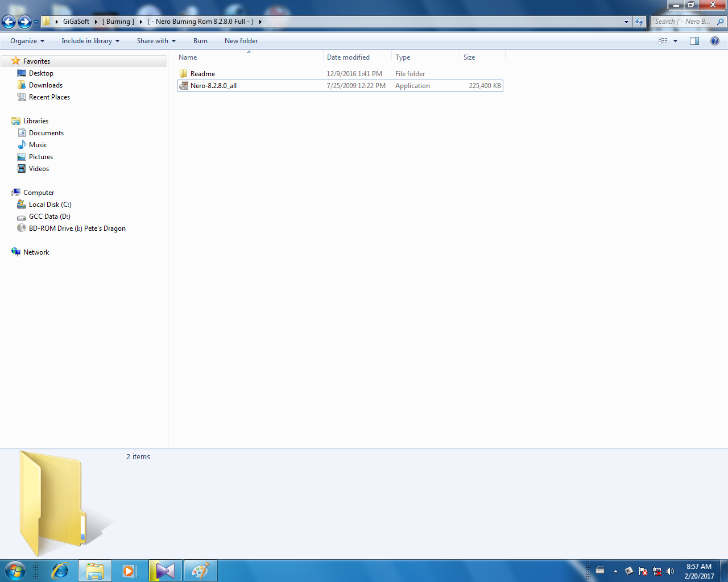Open Help icon
The height and width of the screenshot is (582, 728).
[715, 41]
